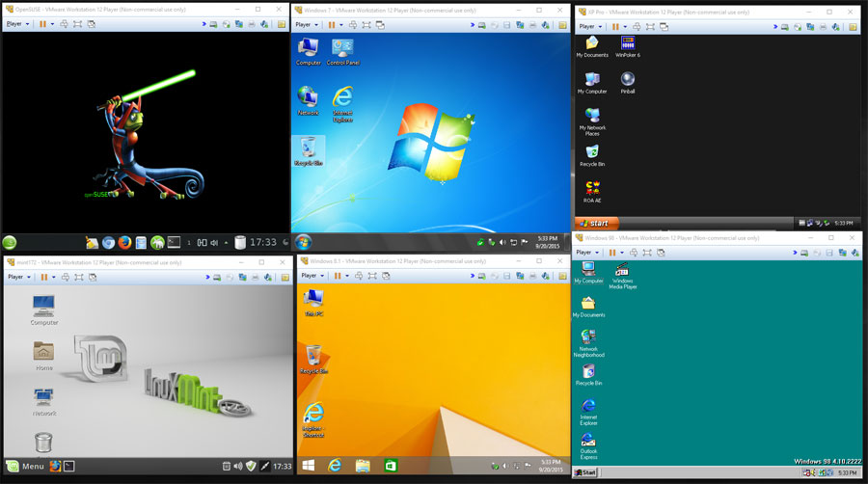Viewport: 868px width, 484px height.
Task: Open Player menu in Windows 7 VMware window
Action: click(307, 25)
